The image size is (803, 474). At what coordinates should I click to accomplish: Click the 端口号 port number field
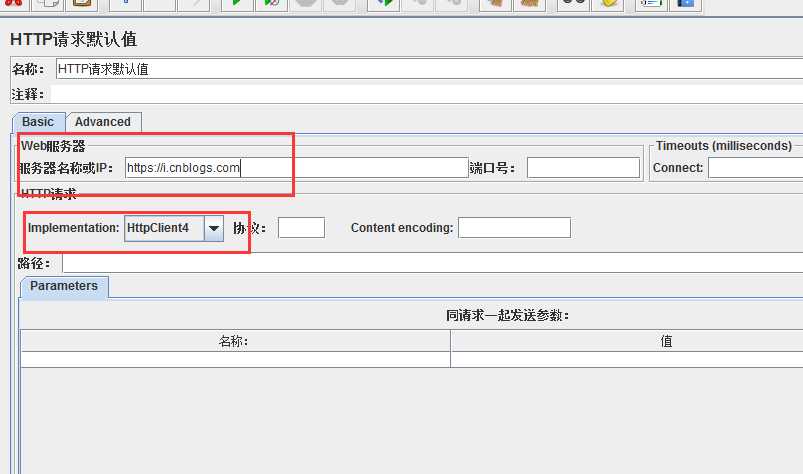(x=583, y=168)
